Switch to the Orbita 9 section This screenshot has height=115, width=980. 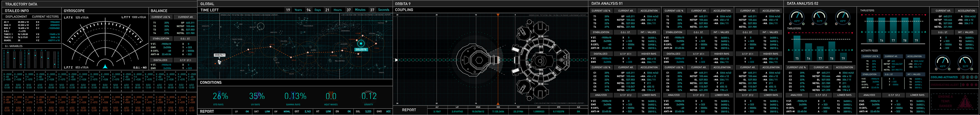coord(402,4)
